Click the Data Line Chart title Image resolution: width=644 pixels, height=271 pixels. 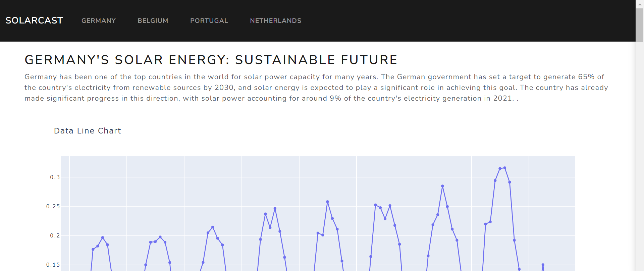(x=87, y=131)
